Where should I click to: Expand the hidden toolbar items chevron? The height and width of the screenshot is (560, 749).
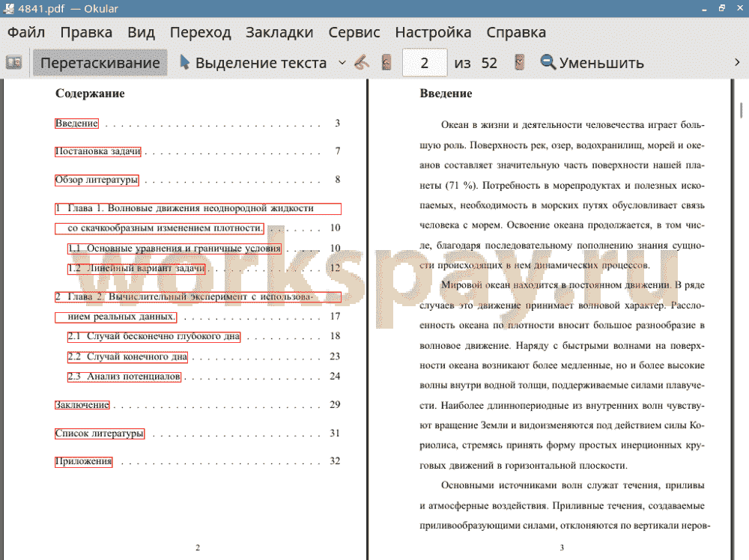click(x=737, y=63)
